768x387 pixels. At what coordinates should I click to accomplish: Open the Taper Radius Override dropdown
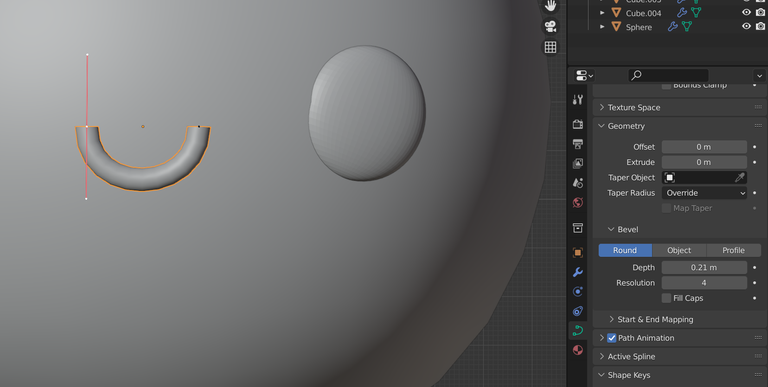point(704,193)
